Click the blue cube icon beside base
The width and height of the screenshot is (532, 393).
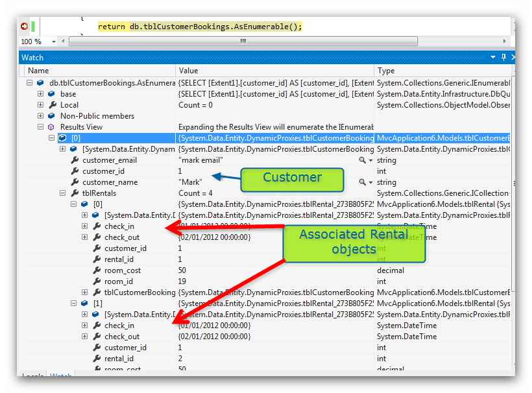pyautogui.click(x=51, y=94)
